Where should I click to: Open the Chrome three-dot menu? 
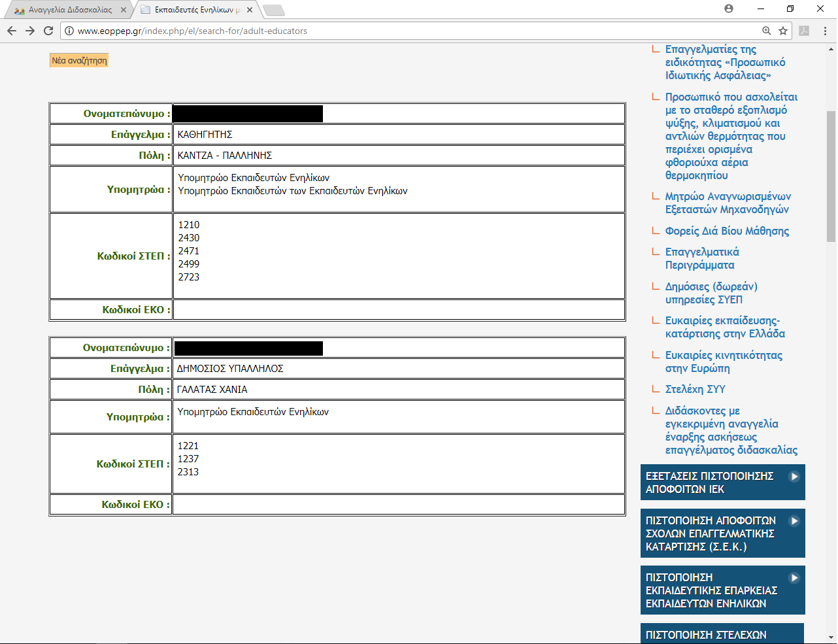click(825, 31)
